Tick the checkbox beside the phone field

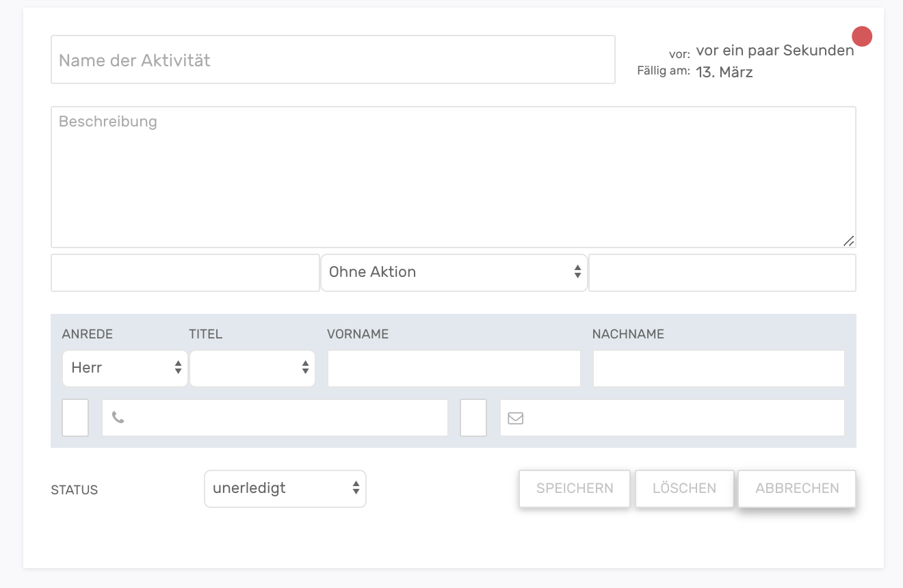75,418
